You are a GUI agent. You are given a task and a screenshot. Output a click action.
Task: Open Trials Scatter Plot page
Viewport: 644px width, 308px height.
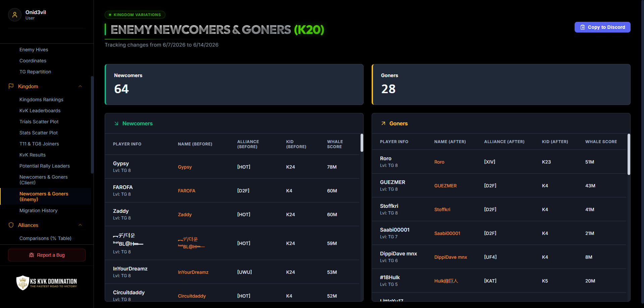point(39,122)
